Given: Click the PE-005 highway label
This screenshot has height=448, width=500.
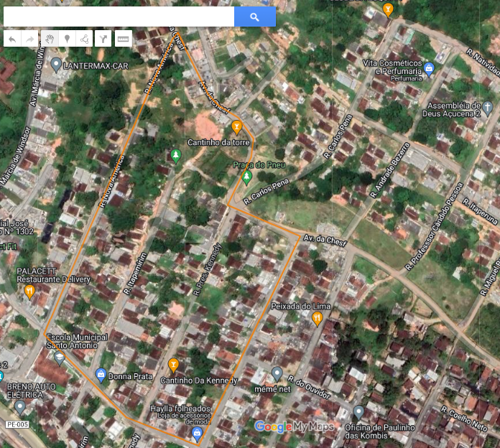Looking at the screenshot, I should point(17,424).
